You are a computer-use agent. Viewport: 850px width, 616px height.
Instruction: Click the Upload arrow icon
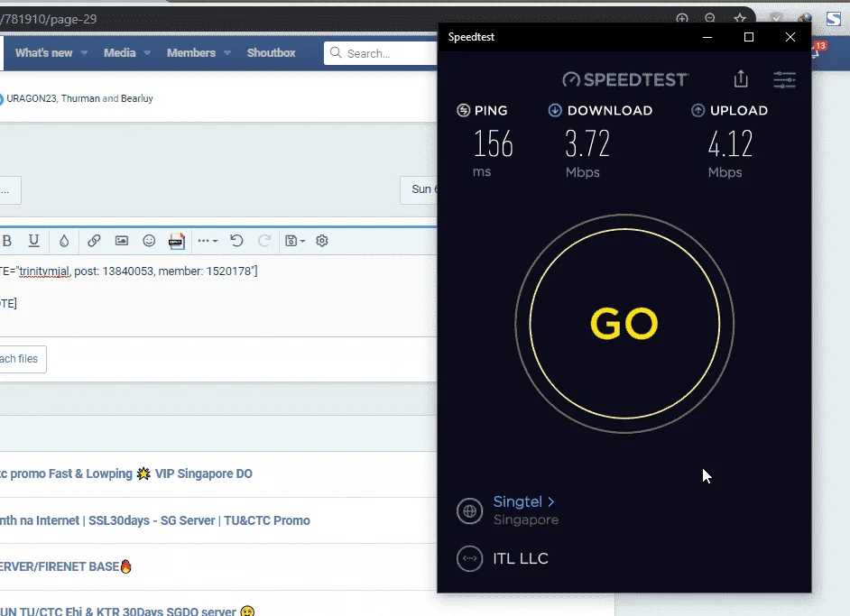pos(698,111)
